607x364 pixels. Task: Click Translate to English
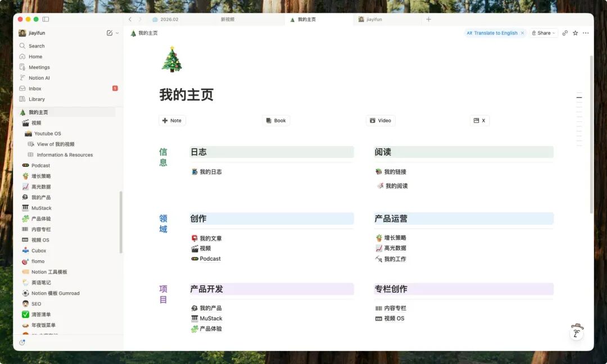pos(492,33)
